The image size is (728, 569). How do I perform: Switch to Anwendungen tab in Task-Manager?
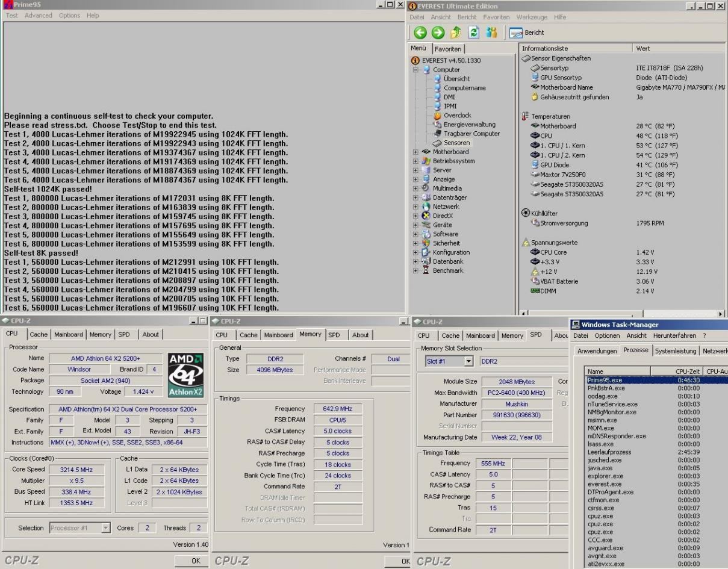click(x=597, y=351)
